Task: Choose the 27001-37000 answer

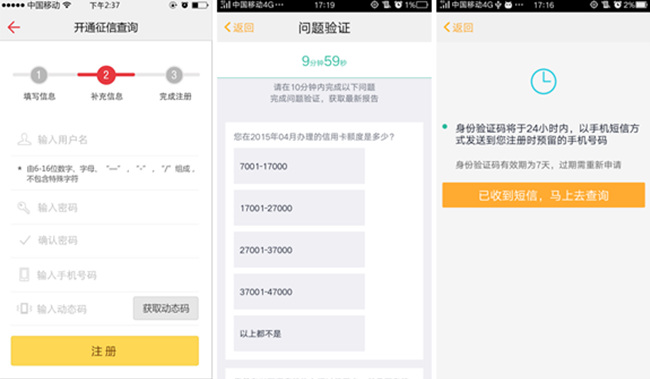Action: (299, 250)
